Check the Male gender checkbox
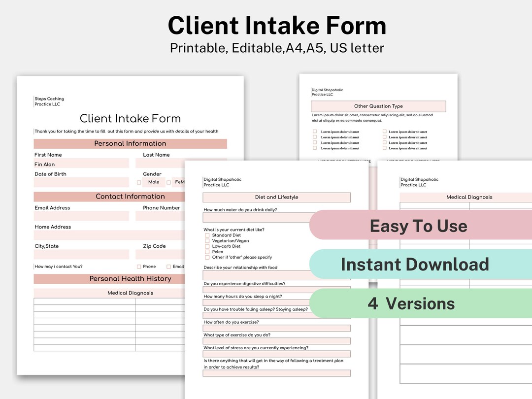The width and height of the screenshot is (532, 399). click(139, 182)
